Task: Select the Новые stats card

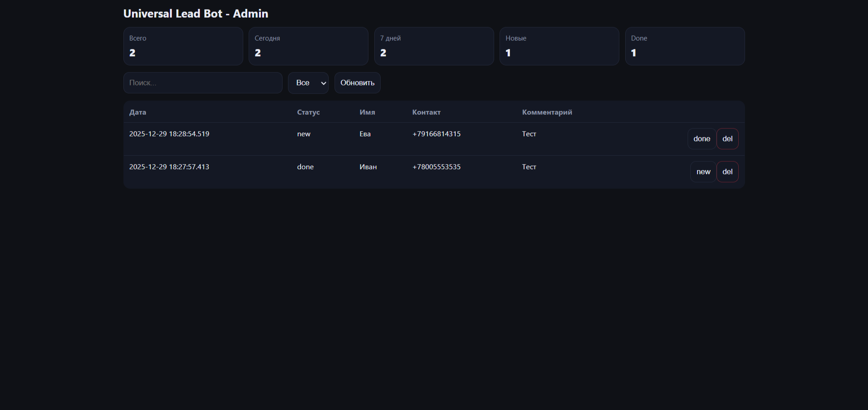Action: coord(559,46)
